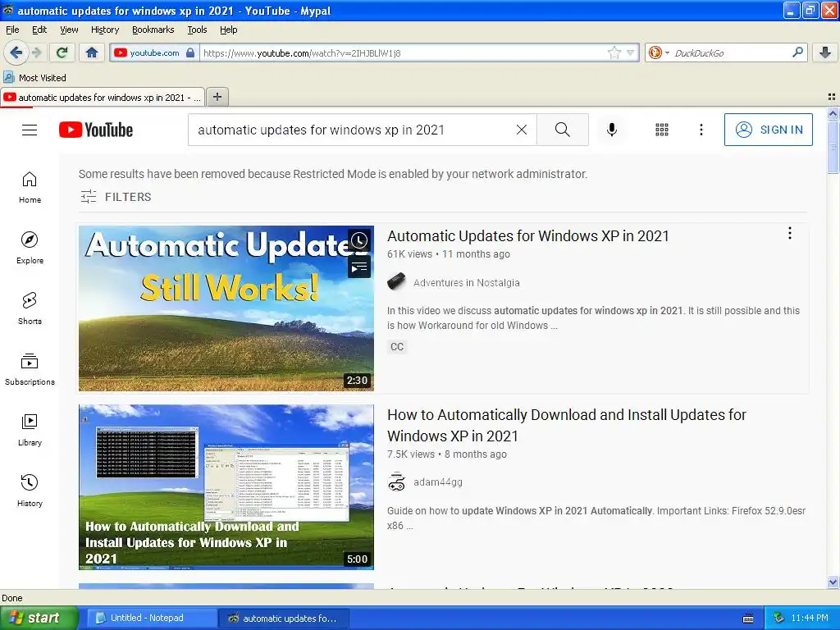Start voice search with microphone icon
The height and width of the screenshot is (630, 840).
[611, 130]
